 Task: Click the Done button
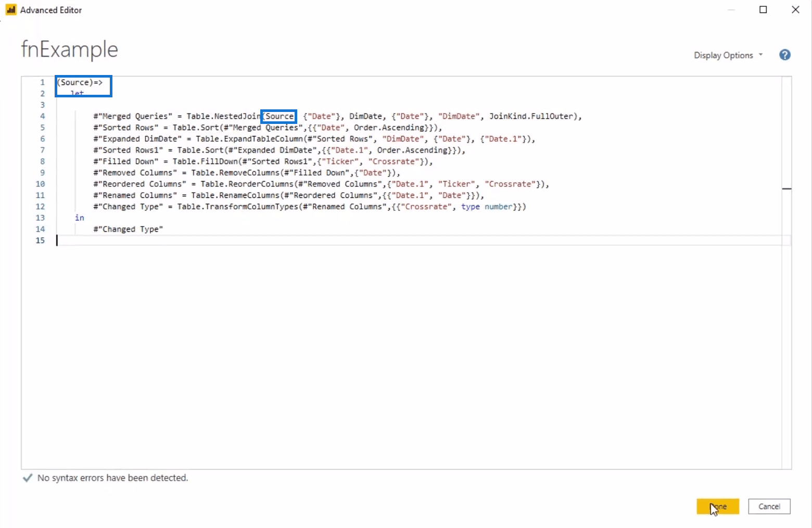click(x=718, y=506)
